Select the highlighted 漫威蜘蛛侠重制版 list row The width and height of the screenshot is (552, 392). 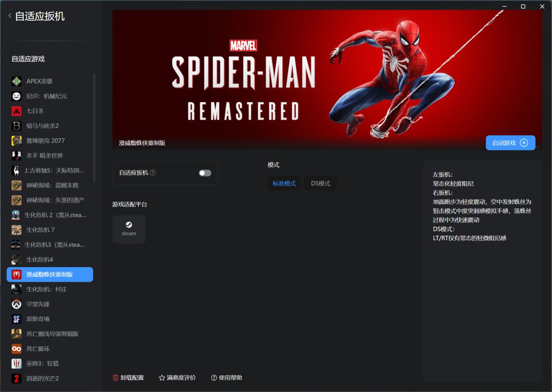[x=50, y=274]
